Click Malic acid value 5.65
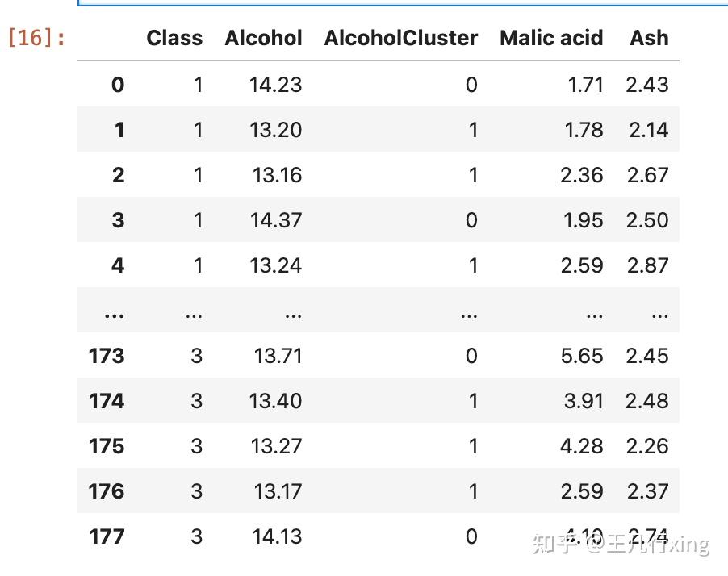 pos(581,356)
